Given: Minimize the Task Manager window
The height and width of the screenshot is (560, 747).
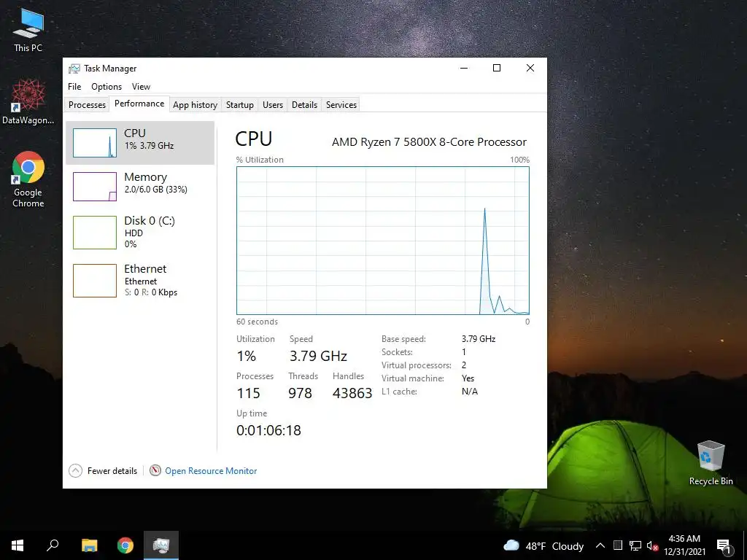Looking at the screenshot, I should coord(463,68).
